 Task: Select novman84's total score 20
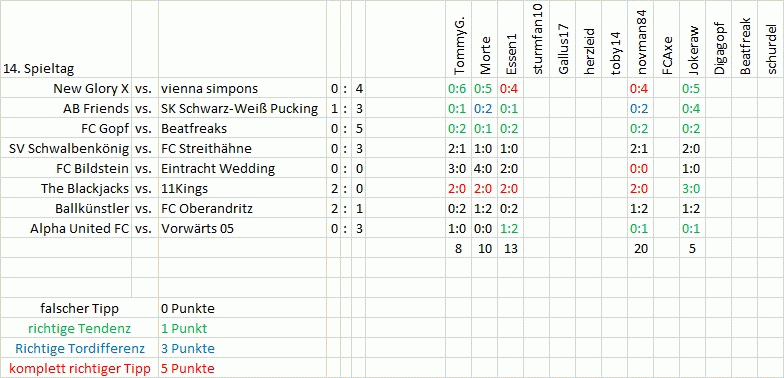tap(641, 248)
